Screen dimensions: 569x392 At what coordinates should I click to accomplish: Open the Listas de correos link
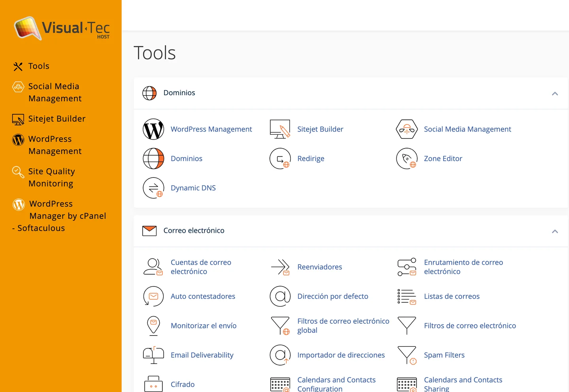tap(452, 296)
